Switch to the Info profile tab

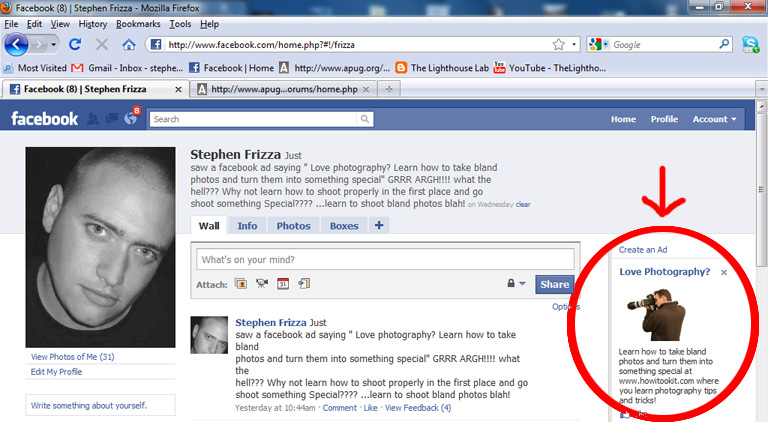point(247,226)
